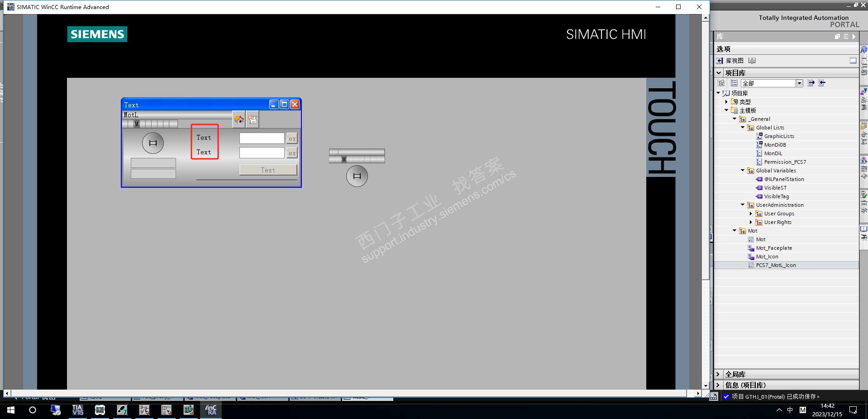Click the icon right of 库视图
This screenshot has height=419, width=868.
(752, 61)
